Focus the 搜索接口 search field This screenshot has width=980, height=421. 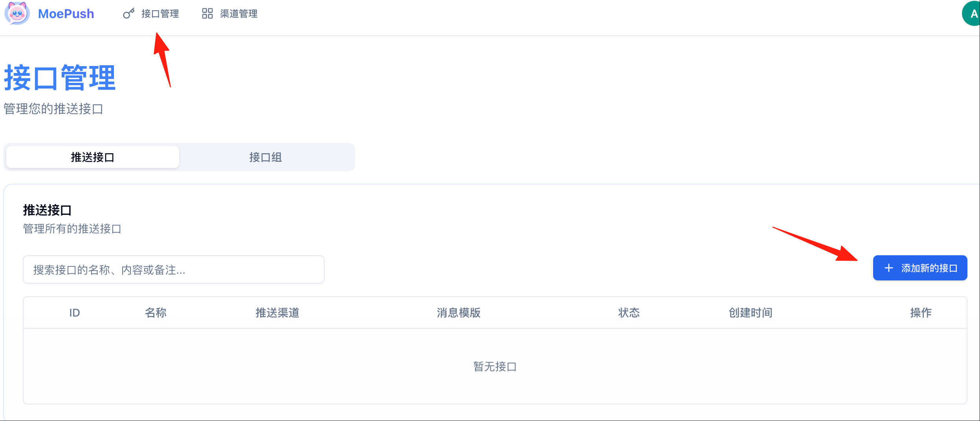point(174,269)
